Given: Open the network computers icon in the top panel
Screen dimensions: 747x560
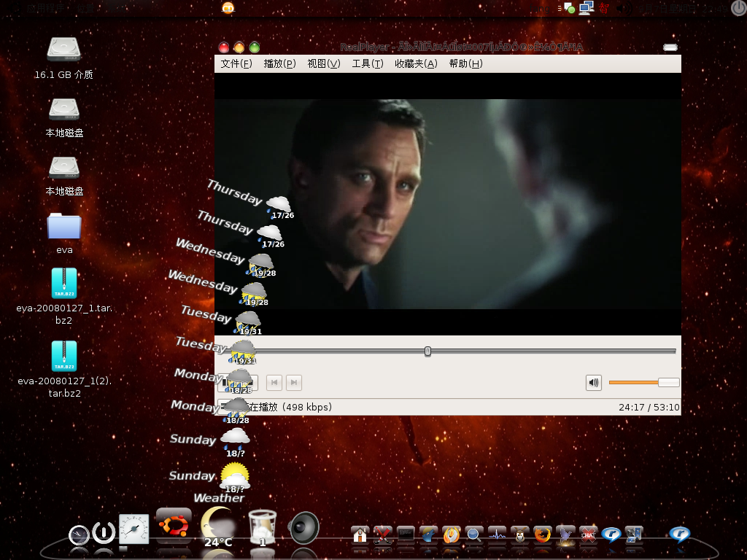Looking at the screenshot, I should 587,7.
